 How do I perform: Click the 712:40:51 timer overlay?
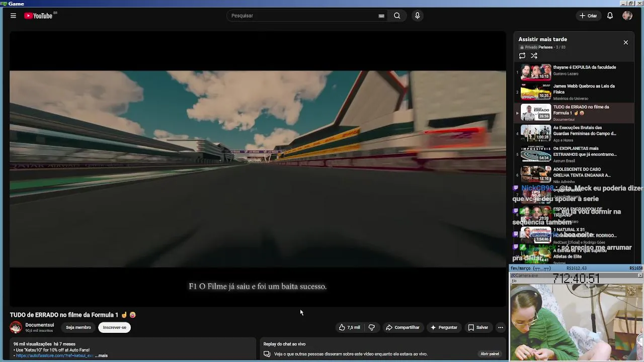coord(576,279)
